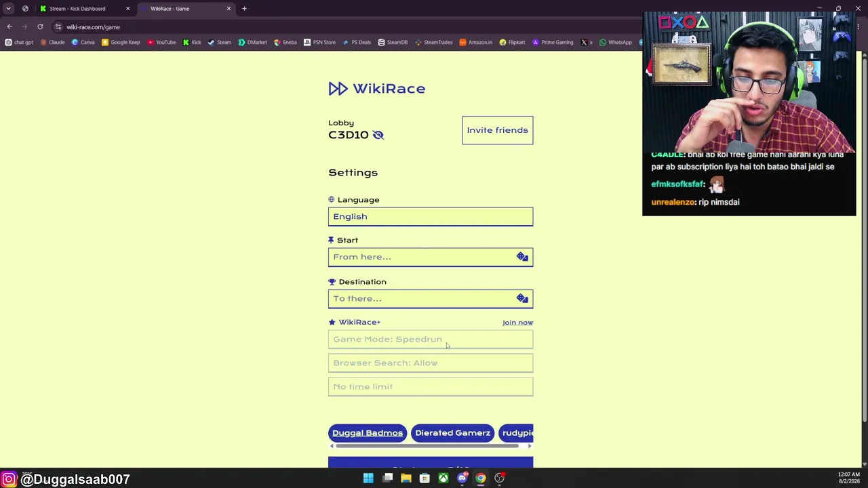
Task: Open the Canva bookmark
Action: pyautogui.click(x=83, y=42)
